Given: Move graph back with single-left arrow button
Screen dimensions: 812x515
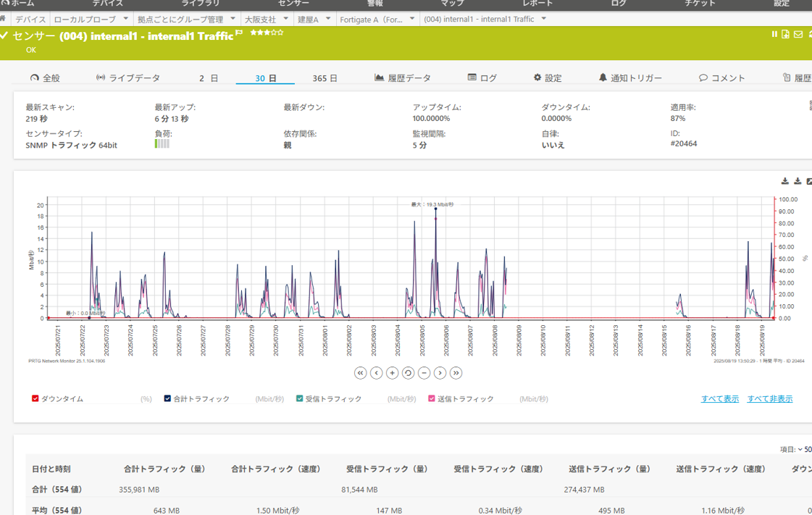Looking at the screenshot, I should (x=377, y=372).
